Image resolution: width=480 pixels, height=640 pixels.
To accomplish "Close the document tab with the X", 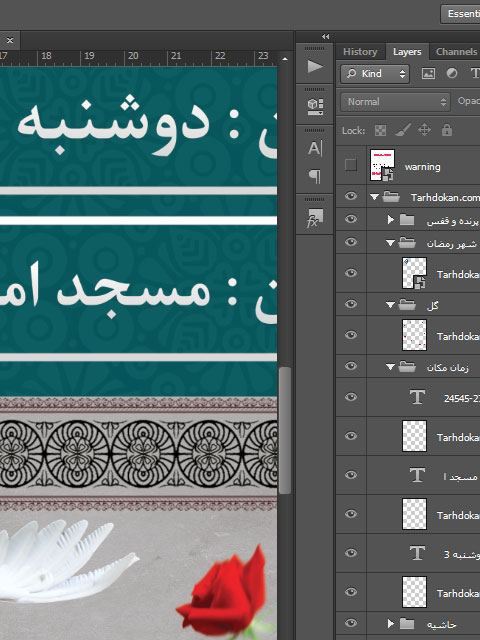I will pyautogui.click(x=10, y=40).
